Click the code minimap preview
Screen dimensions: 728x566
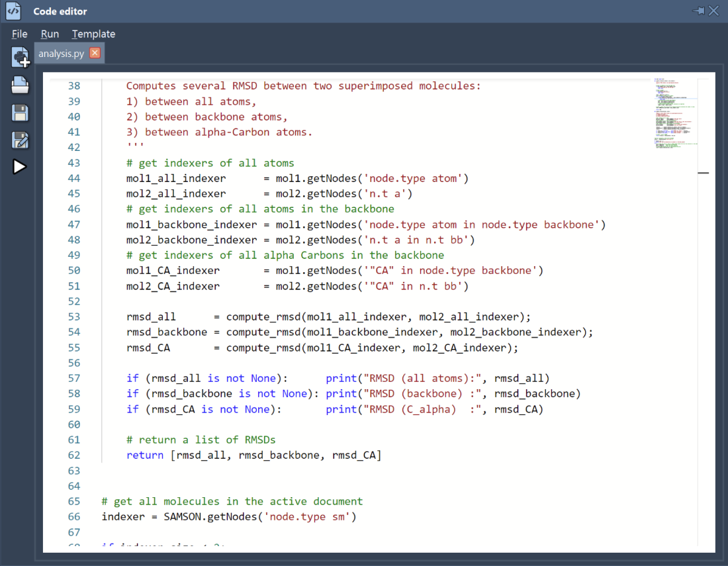pos(675,111)
